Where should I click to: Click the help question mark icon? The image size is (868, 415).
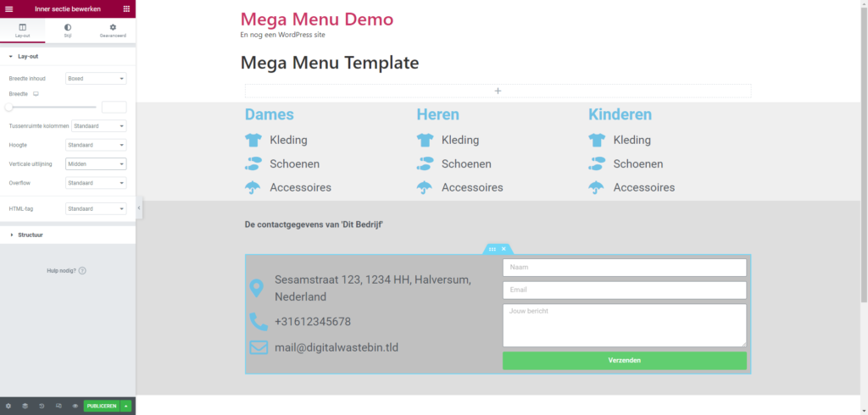tap(82, 270)
